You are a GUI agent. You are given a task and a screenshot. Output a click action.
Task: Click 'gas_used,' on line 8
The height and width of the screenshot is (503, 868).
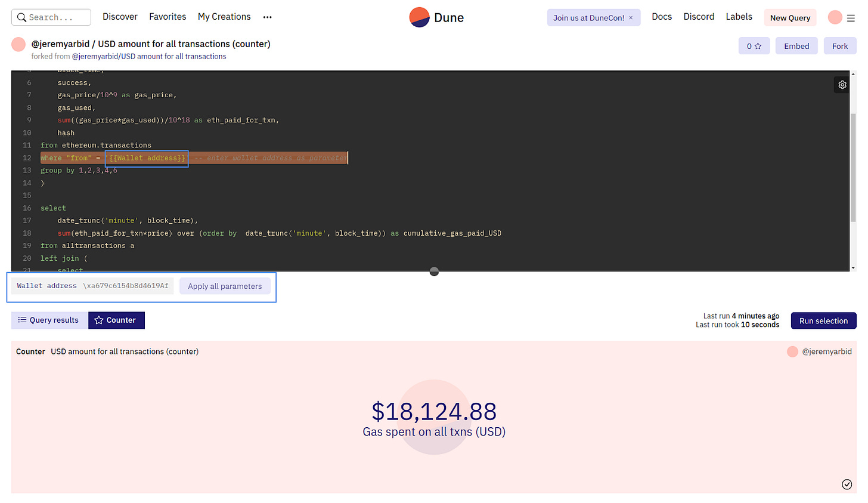(76, 108)
